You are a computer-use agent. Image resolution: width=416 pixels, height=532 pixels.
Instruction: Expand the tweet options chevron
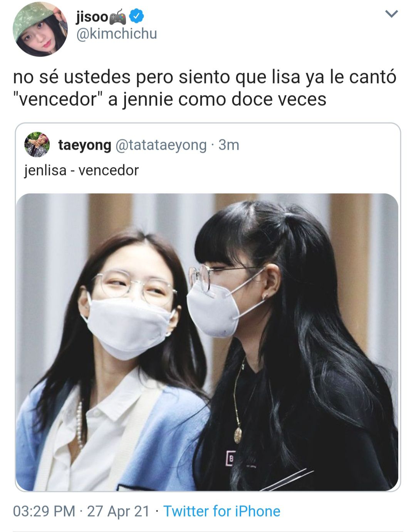391,14
